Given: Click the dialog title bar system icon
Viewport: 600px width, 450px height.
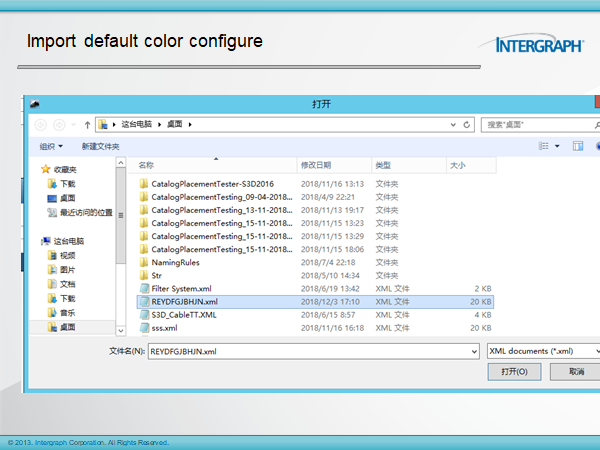Looking at the screenshot, I should pos(35,104).
